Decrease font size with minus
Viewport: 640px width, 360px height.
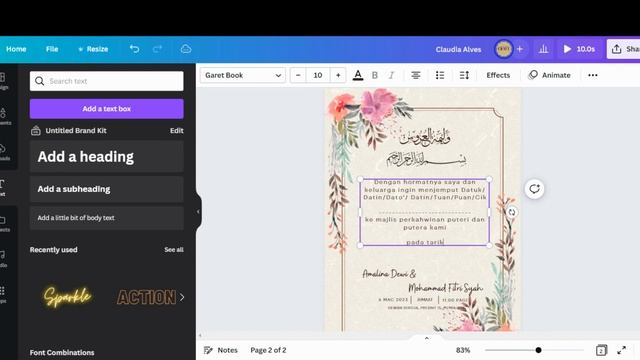pos(298,75)
